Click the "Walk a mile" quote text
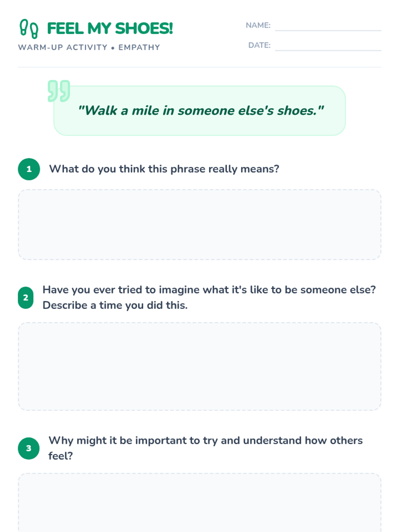Viewport: 399px width, 532px height. (201, 111)
